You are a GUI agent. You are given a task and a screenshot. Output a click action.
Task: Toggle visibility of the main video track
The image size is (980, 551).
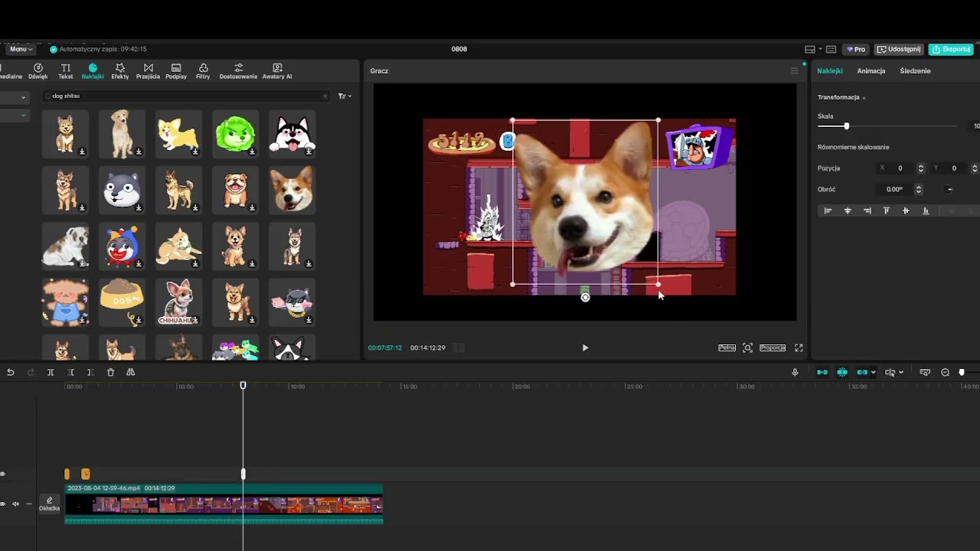coord(3,504)
